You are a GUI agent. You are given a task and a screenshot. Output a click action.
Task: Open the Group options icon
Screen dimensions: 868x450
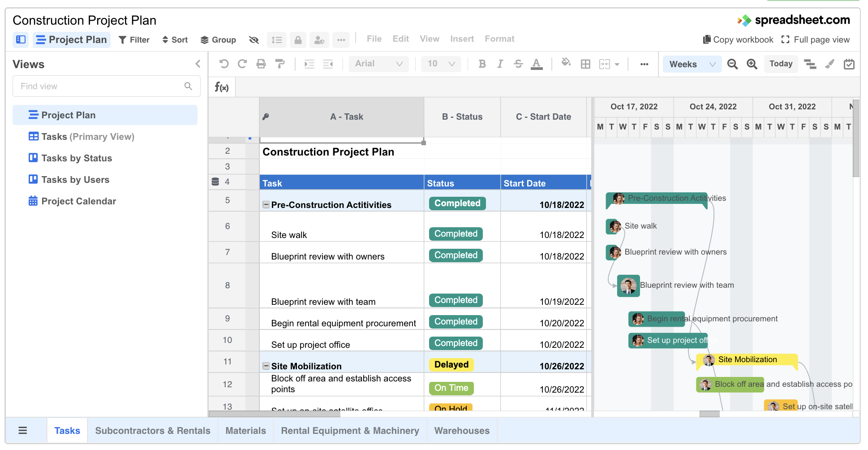pos(218,39)
